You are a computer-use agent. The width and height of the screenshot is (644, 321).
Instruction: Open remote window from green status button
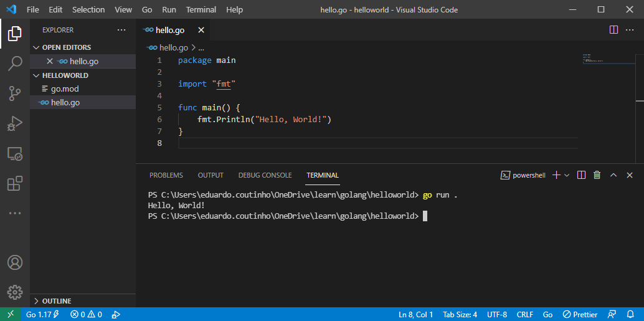(10, 314)
